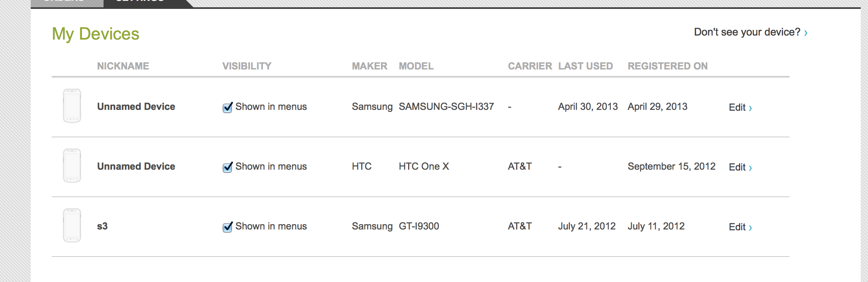Click the Carrier column header
Screen dimensions: 868x282
pyautogui.click(x=530, y=66)
